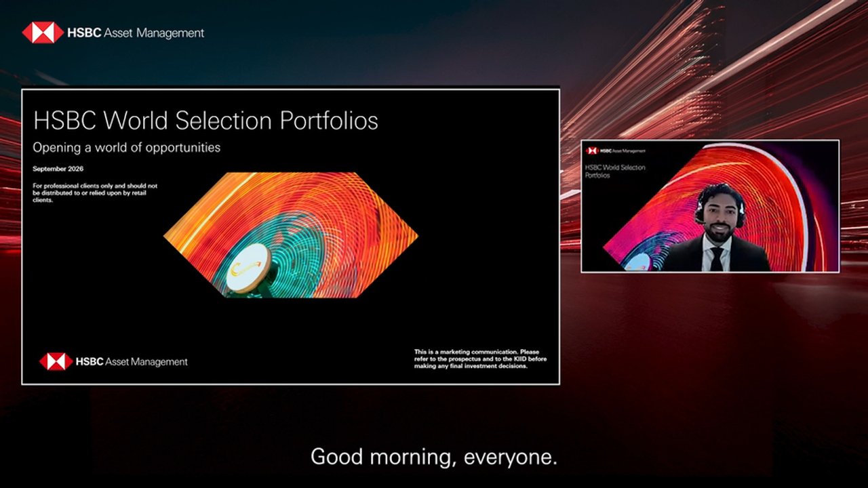The image size is (868, 488).
Task: Click the HSBC hexagon logo in the top banner
Action: coord(43,33)
